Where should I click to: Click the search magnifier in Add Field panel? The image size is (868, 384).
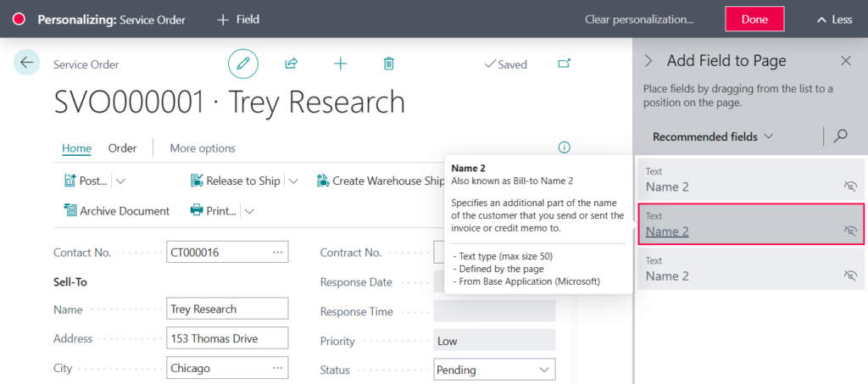pyautogui.click(x=840, y=136)
